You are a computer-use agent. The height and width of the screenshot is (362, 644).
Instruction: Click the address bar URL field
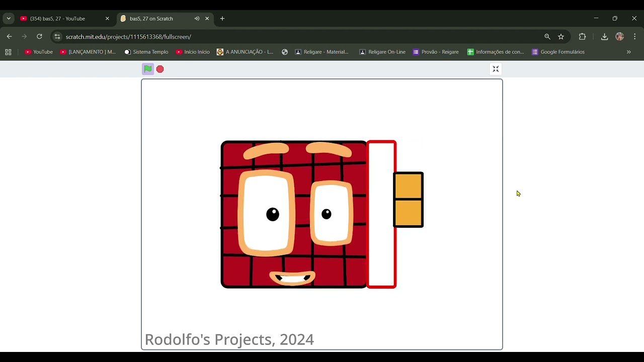[x=302, y=37]
